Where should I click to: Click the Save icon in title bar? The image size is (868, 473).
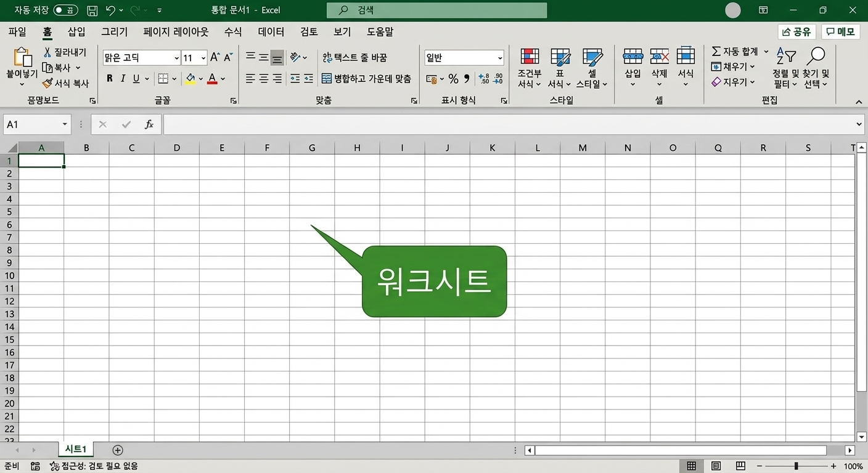(x=92, y=10)
